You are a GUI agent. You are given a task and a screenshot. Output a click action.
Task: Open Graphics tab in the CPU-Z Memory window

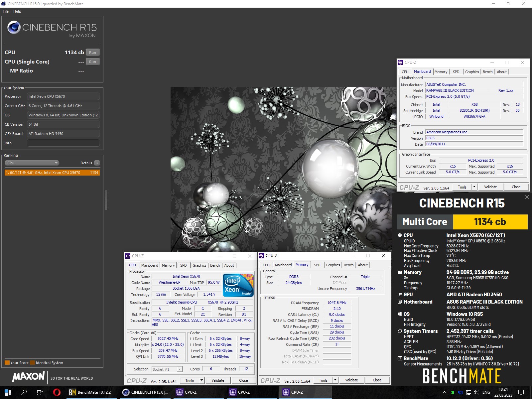click(x=333, y=265)
